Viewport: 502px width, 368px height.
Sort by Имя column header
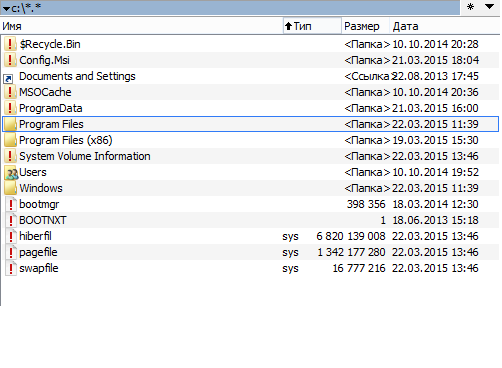142,26
